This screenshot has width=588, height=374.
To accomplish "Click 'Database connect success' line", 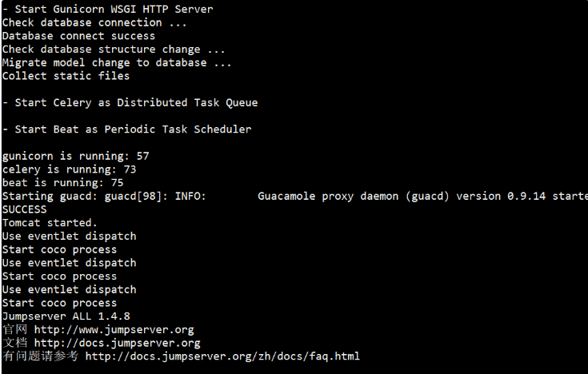I will tap(78, 36).
